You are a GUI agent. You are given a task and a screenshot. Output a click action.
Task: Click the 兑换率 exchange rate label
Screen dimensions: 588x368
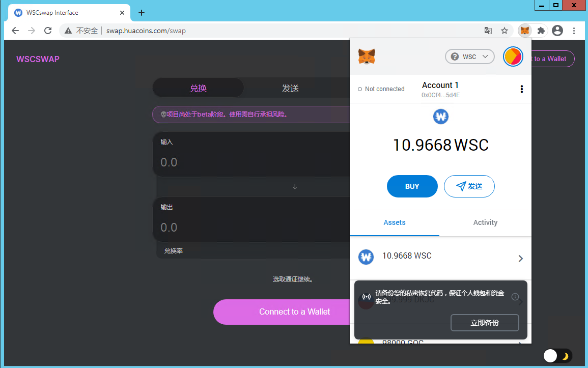click(x=173, y=251)
